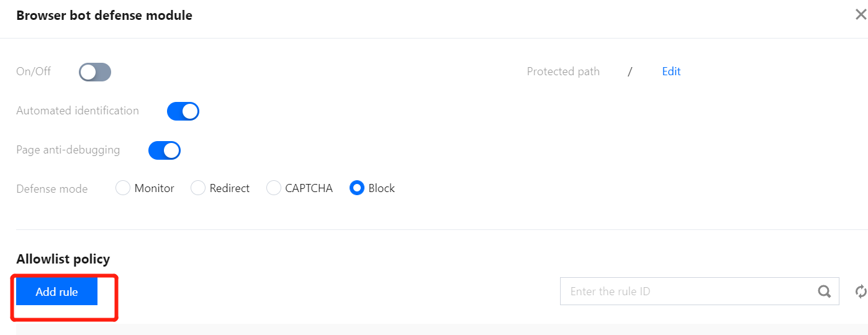Refresh the allowlist rule list
The height and width of the screenshot is (335, 868).
point(861,291)
